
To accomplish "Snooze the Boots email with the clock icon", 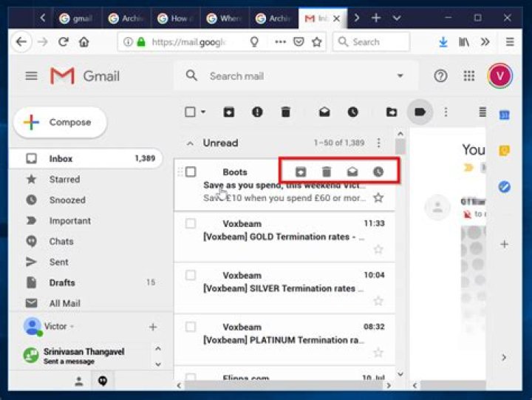I will coord(378,172).
